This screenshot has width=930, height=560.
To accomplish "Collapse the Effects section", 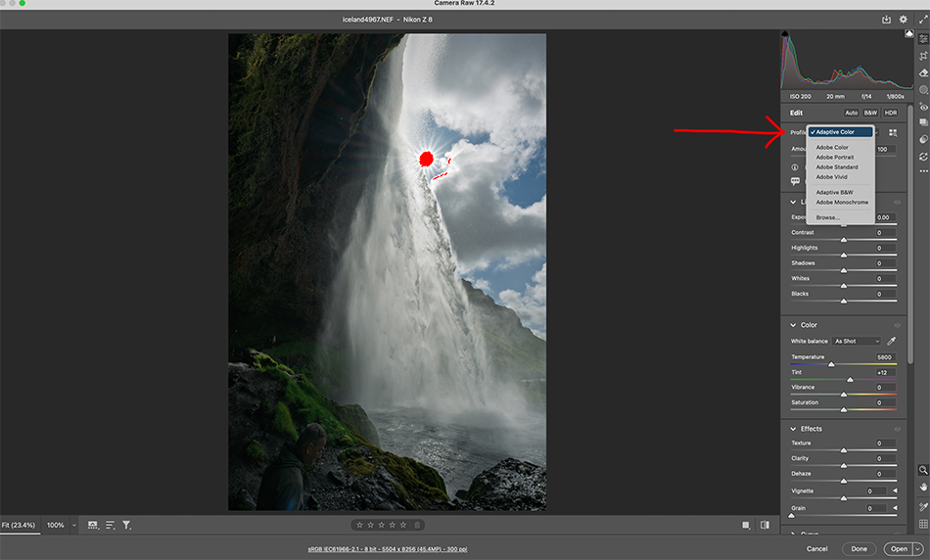I will (x=793, y=429).
